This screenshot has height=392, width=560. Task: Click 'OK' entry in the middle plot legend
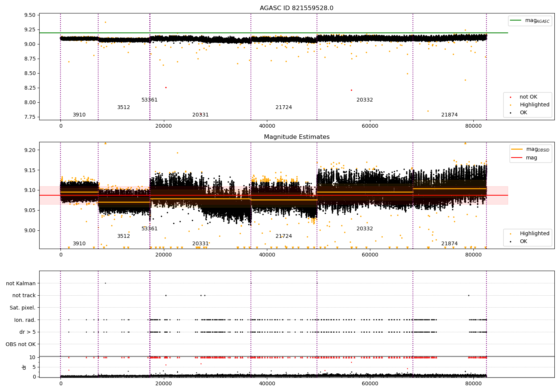pyautogui.click(x=523, y=242)
